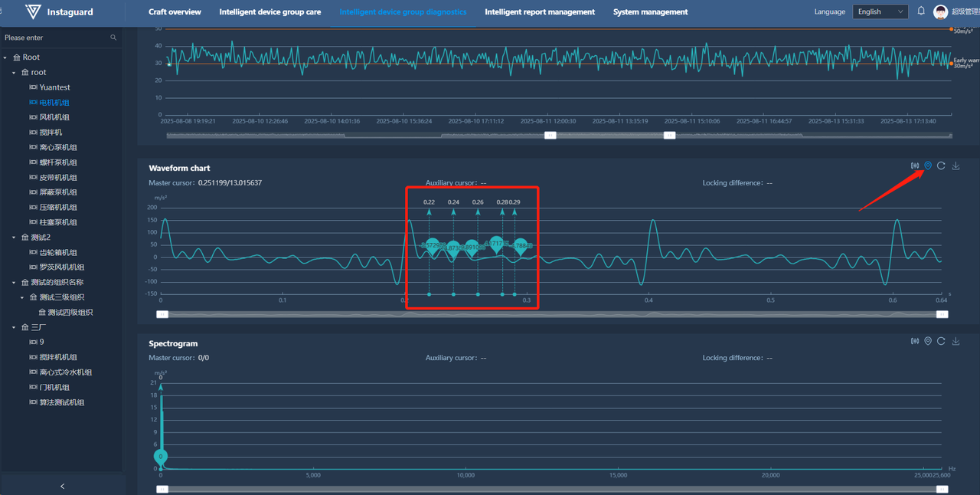Collapse the sidebar with the left chevron
980x495 pixels.
coord(62,486)
